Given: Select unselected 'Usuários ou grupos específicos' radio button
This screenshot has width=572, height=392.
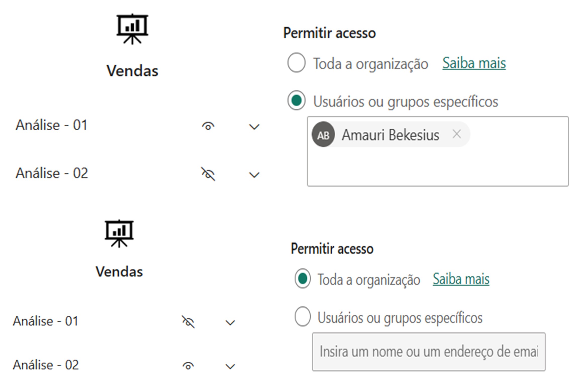Looking at the screenshot, I should (302, 316).
